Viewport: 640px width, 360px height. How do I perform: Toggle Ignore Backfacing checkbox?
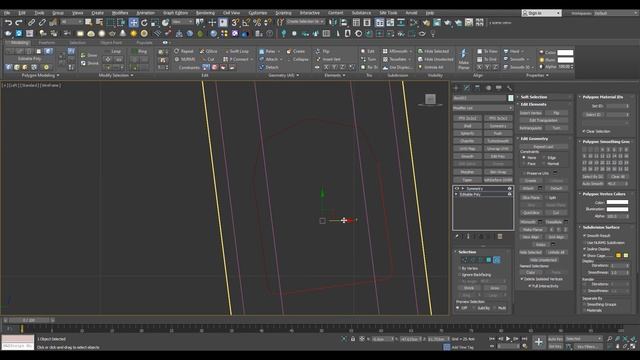pos(460,275)
